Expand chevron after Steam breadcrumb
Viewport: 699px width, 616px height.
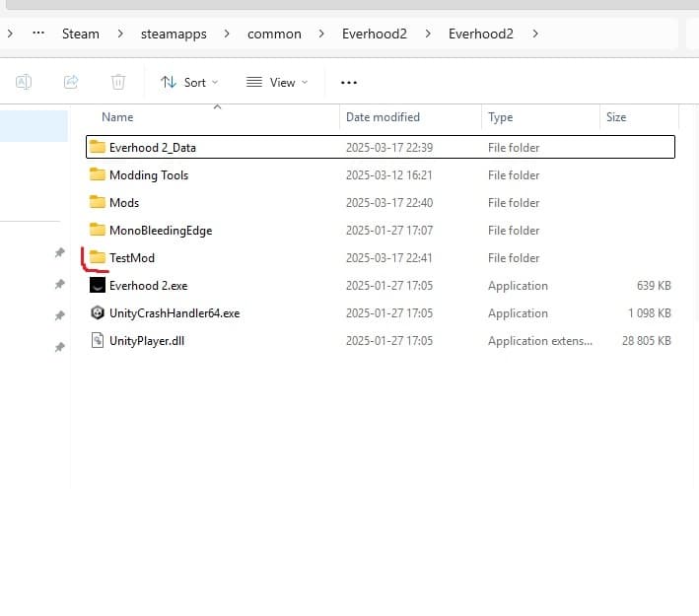pos(120,34)
